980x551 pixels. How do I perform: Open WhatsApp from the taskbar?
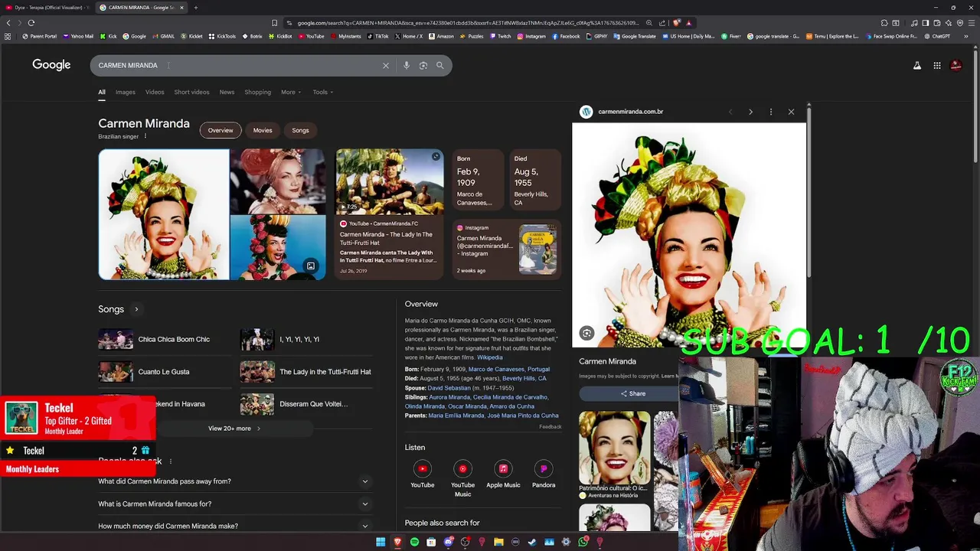583,542
